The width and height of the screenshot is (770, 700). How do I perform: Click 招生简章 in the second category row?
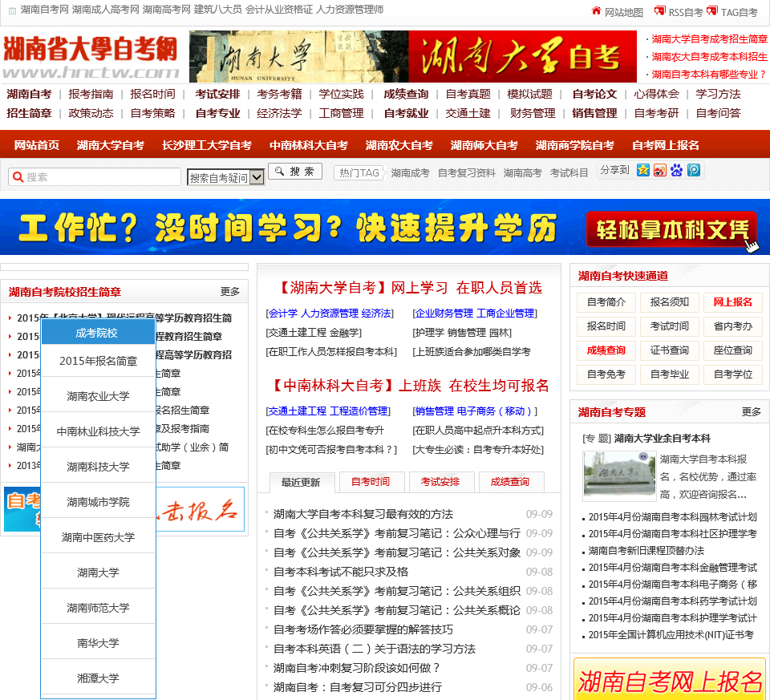29,113
